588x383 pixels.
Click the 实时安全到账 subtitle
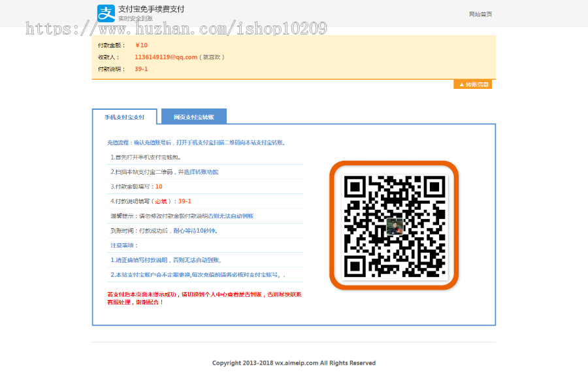136,18
